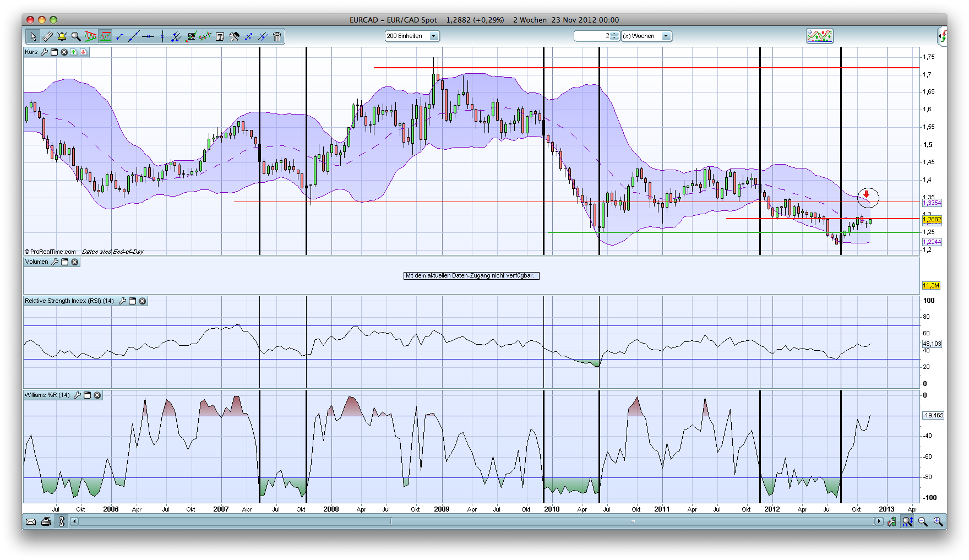Image resolution: width=969 pixels, height=560 pixels.
Task: Insert text with the Text tool
Action: click(220, 36)
